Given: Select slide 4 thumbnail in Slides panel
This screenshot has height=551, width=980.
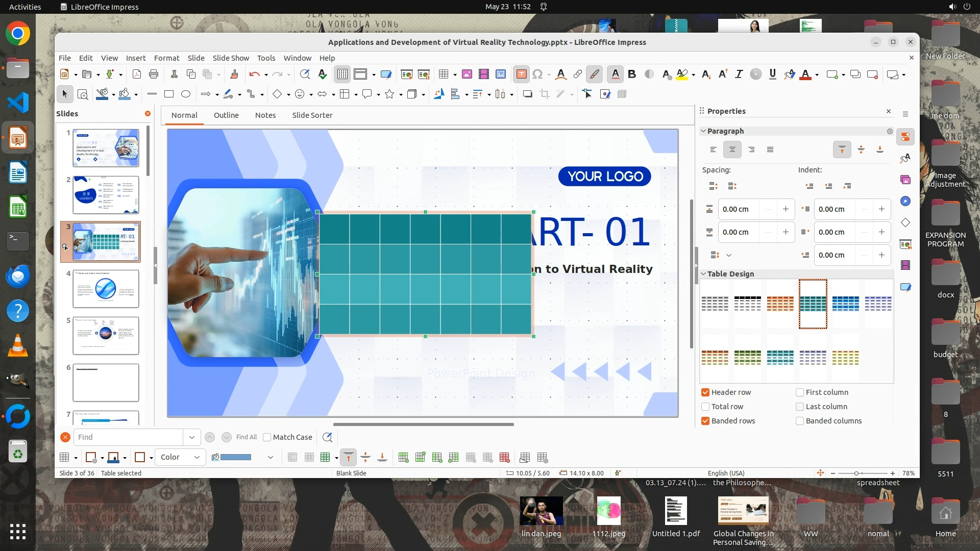Looking at the screenshot, I should tap(106, 289).
